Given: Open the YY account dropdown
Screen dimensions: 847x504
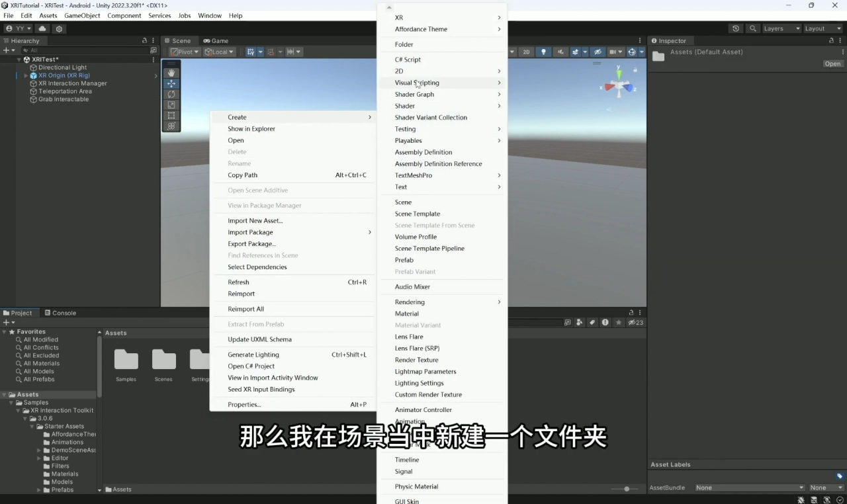Looking at the screenshot, I should pyautogui.click(x=18, y=28).
